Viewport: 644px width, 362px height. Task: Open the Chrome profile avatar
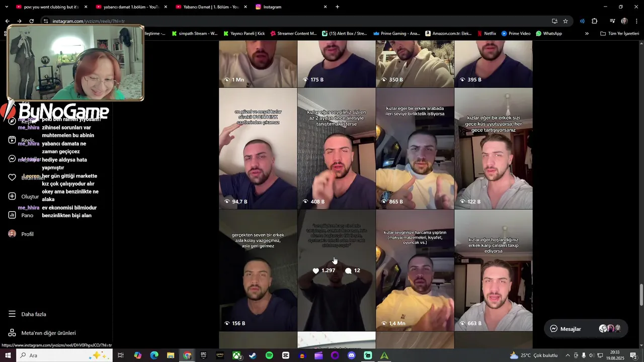point(624,21)
